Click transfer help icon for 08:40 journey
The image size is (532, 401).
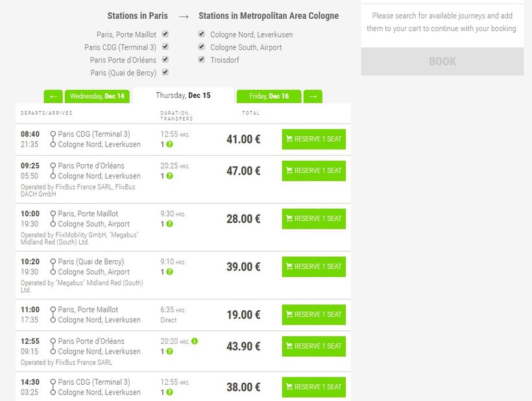click(169, 145)
